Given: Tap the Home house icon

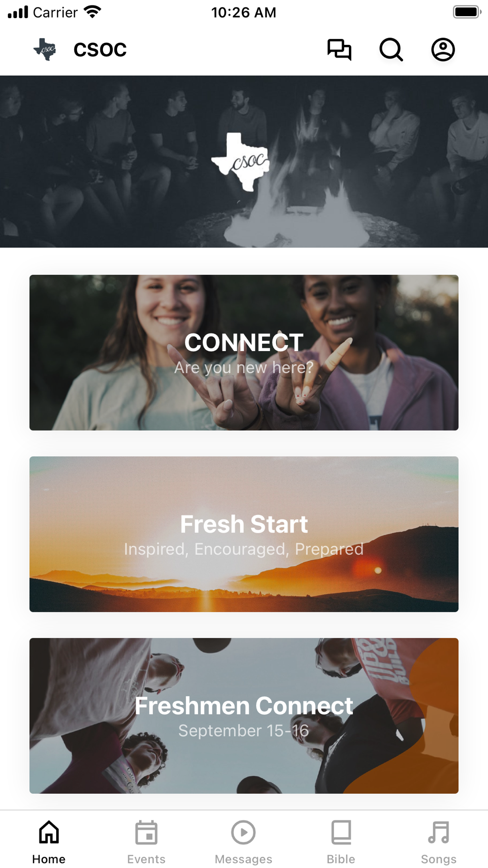Looking at the screenshot, I should [49, 832].
